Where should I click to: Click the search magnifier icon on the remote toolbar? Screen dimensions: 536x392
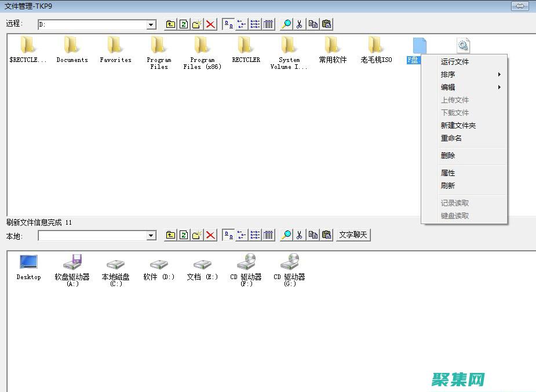coord(286,24)
